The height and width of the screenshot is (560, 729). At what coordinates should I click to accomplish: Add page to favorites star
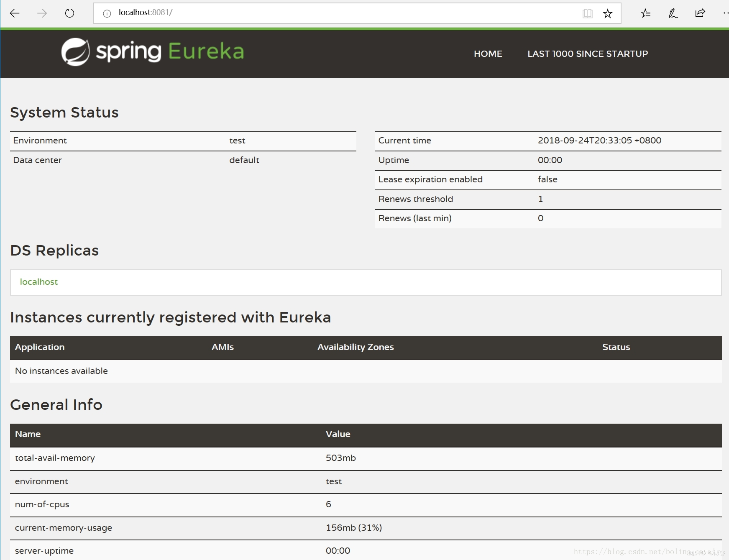point(608,14)
